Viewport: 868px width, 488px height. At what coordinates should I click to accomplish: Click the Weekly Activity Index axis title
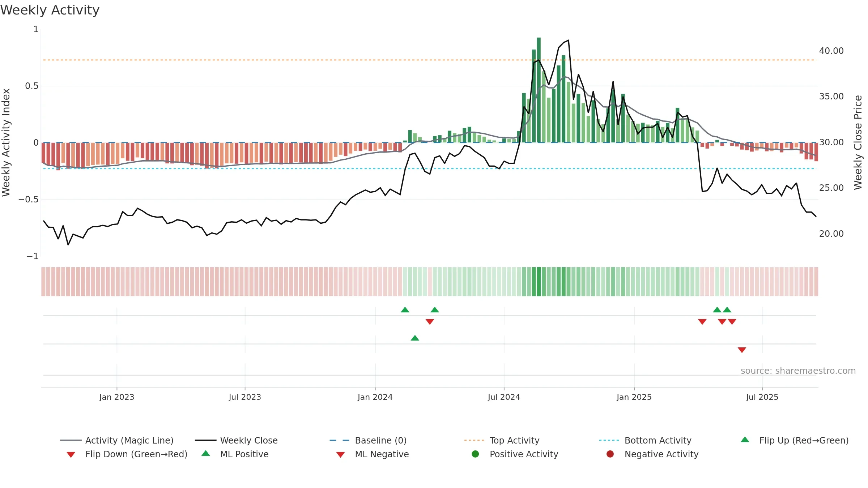[6, 142]
